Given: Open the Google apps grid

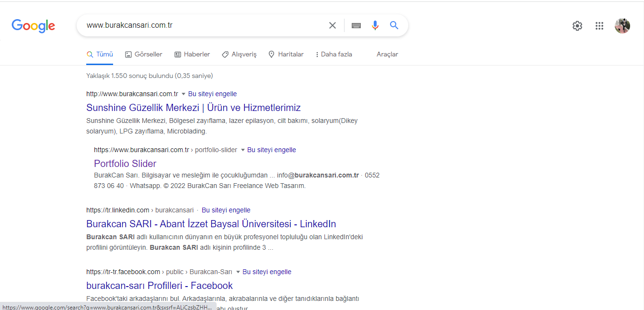Looking at the screenshot, I should pos(599,26).
